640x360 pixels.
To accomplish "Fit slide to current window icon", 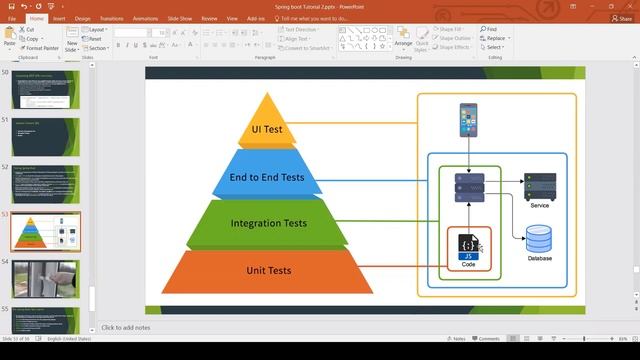I will point(635,338).
